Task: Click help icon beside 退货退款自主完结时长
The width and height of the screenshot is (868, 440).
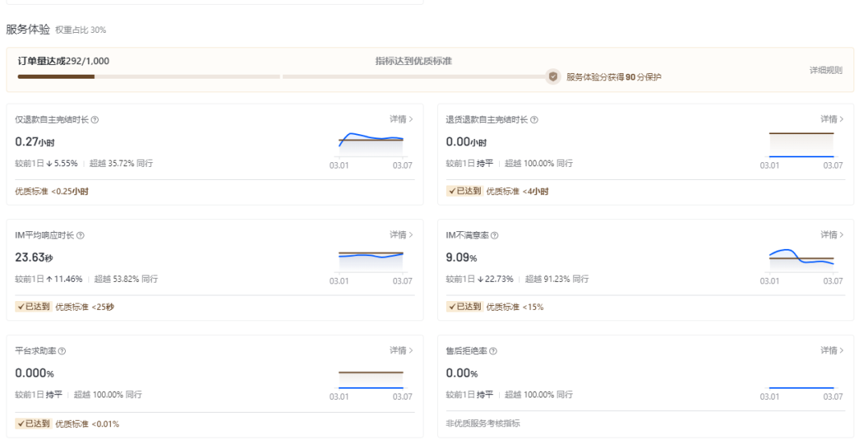Action: pyautogui.click(x=534, y=120)
